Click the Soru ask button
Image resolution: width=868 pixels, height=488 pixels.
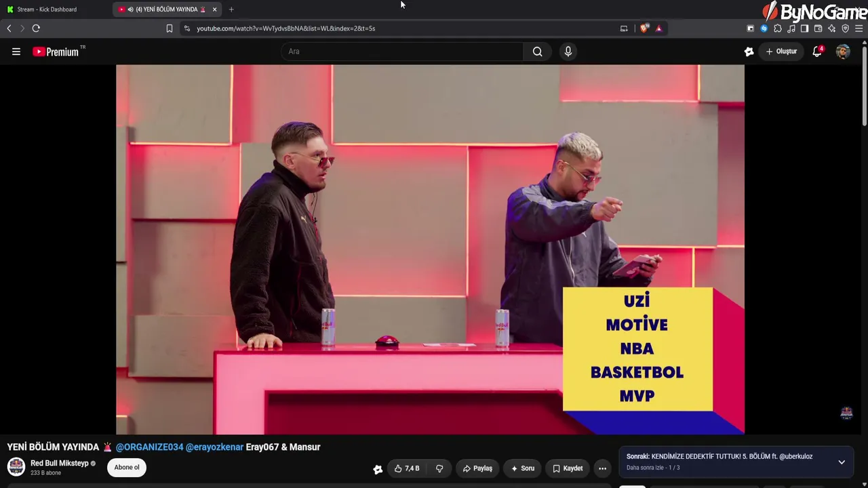tap(522, 468)
